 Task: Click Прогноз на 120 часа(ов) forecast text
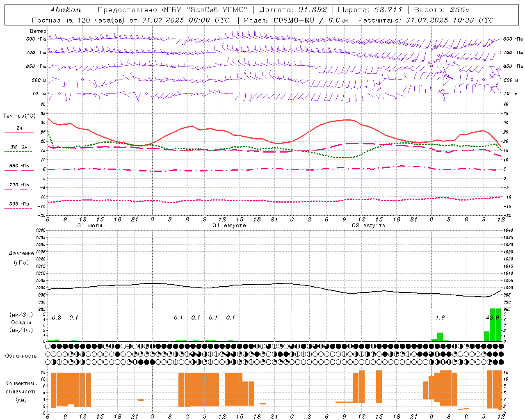click(80, 20)
